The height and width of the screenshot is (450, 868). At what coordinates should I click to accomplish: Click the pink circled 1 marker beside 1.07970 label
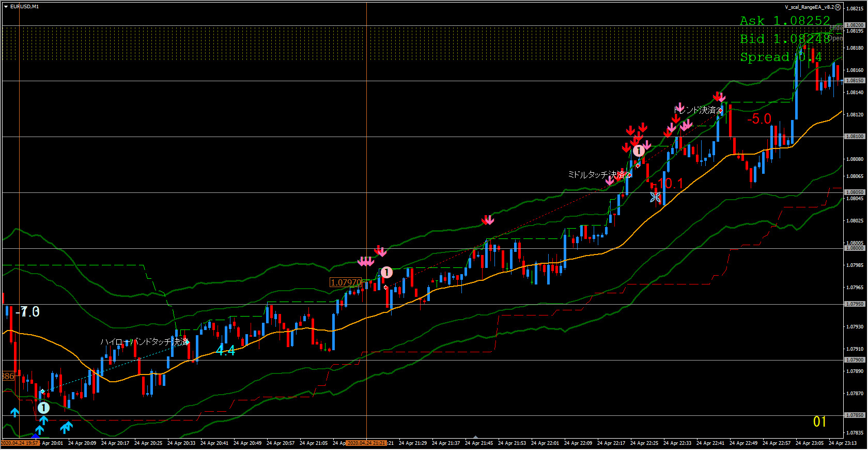tap(386, 273)
